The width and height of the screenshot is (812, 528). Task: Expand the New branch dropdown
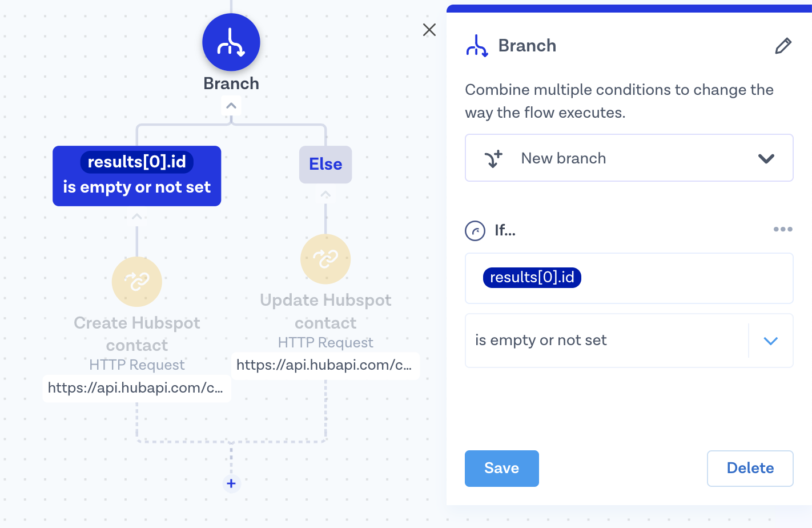(766, 158)
